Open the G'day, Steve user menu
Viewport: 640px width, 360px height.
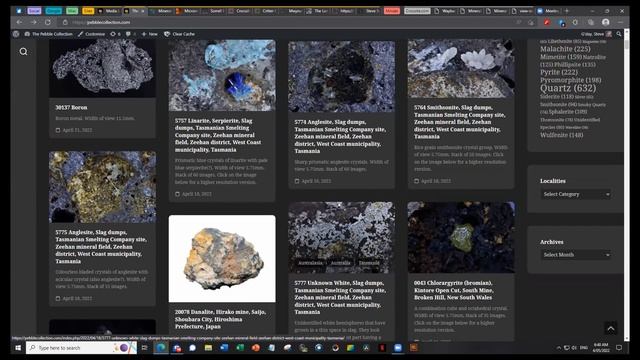pyautogui.click(x=596, y=34)
